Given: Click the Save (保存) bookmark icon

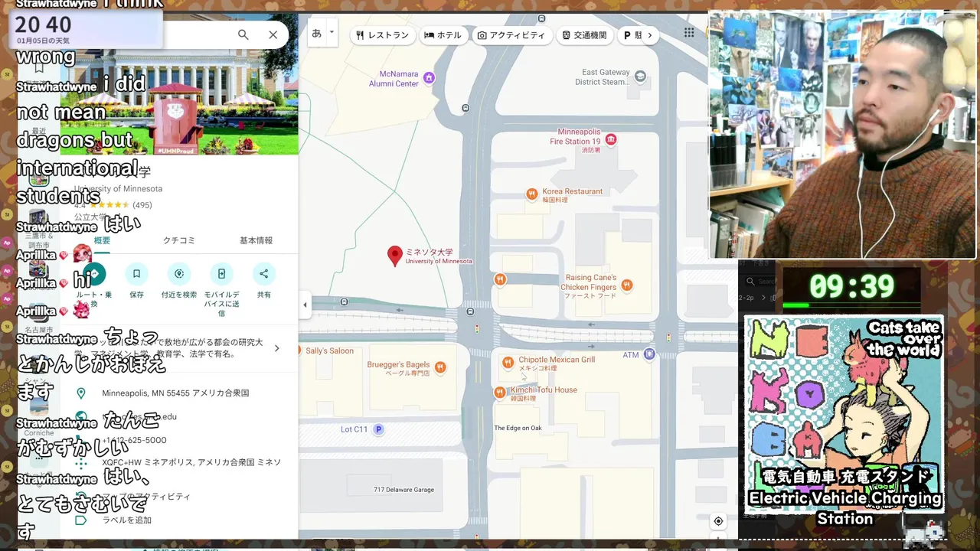Looking at the screenshot, I should coord(136,273).
